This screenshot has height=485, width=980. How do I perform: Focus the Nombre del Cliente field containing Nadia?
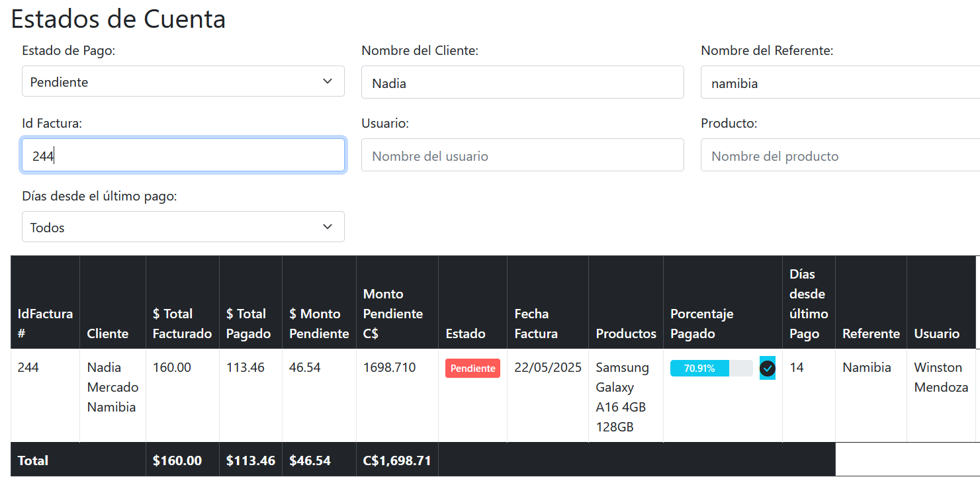coord(522,83)
